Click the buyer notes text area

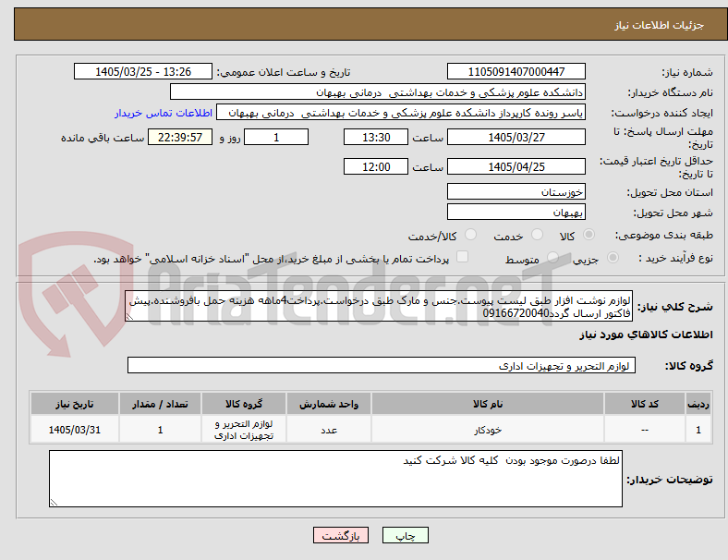[335, 479]
